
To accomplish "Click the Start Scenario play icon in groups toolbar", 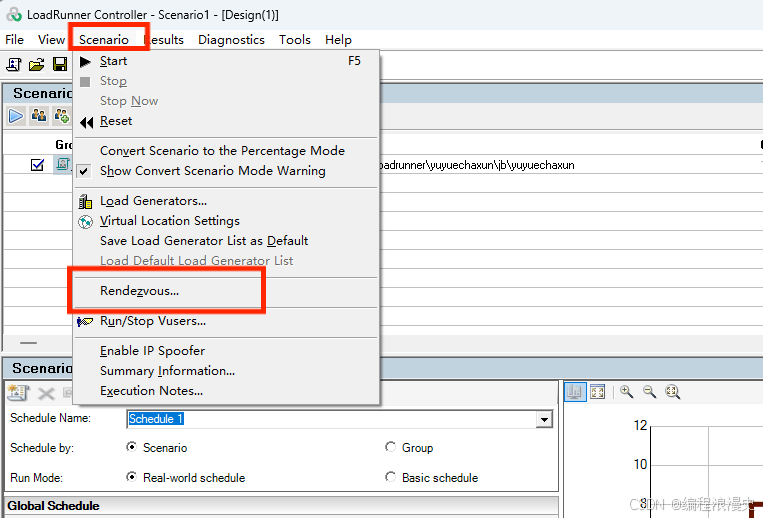I will click(x=16, y=116).
